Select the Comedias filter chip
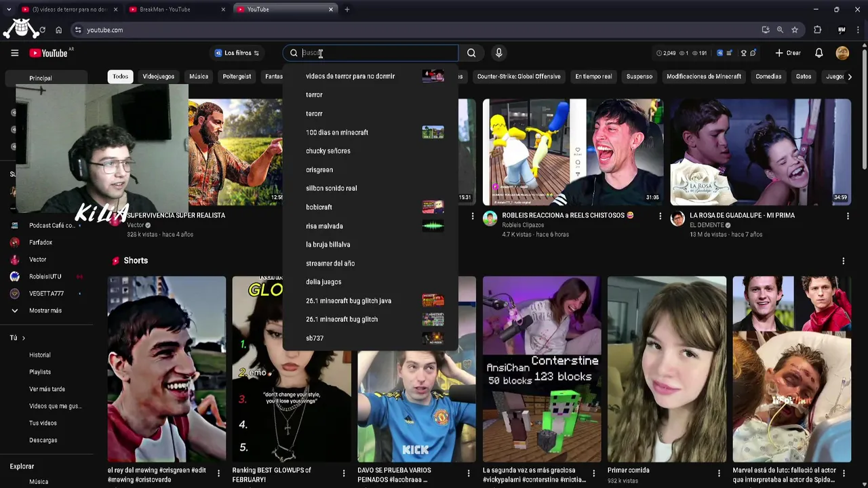The height and width of the screenshot is (488, 868). (768, 77)
